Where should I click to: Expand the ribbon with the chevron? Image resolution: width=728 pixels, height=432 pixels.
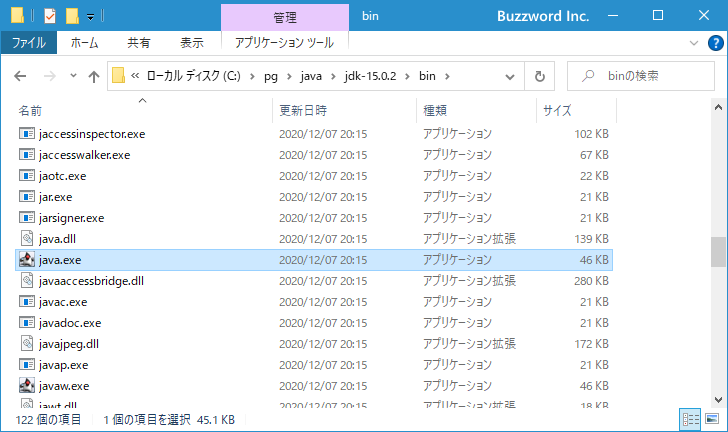694,43
